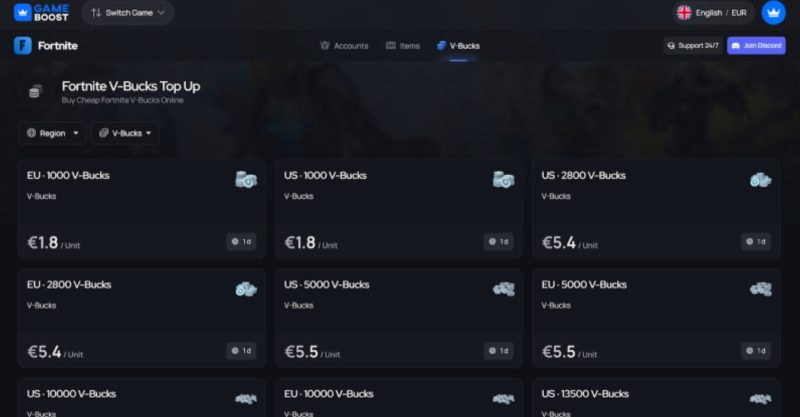Select the V-Bucks tab

pos(458,45)
